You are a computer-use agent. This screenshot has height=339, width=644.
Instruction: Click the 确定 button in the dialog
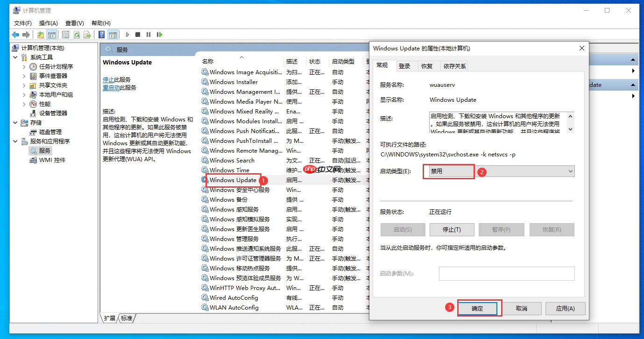click(479, 308)
